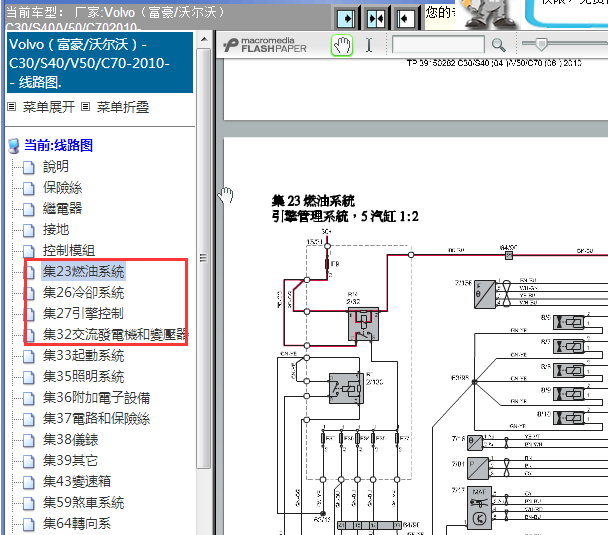Screen dimensions: 608x535
Task: Select 集23燃油系統 in the tree
Action: pyautogui.click(x=83, y=271)
